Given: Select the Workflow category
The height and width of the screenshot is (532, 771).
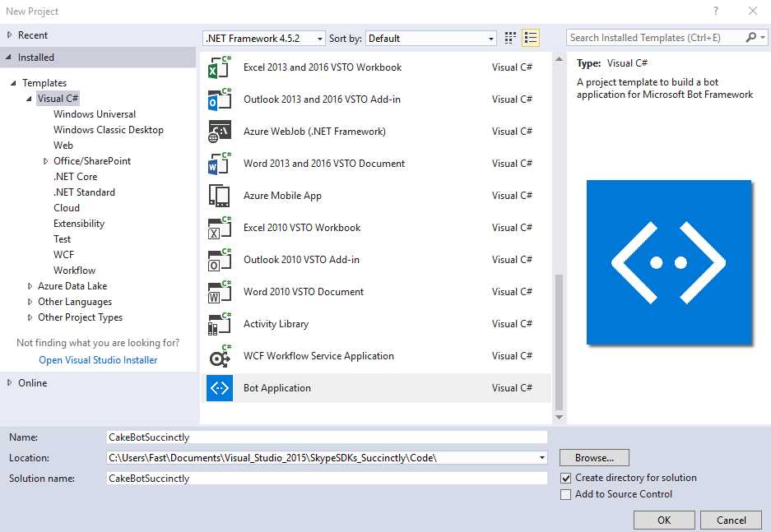Looking at the screenshot, I should point(74,271).
